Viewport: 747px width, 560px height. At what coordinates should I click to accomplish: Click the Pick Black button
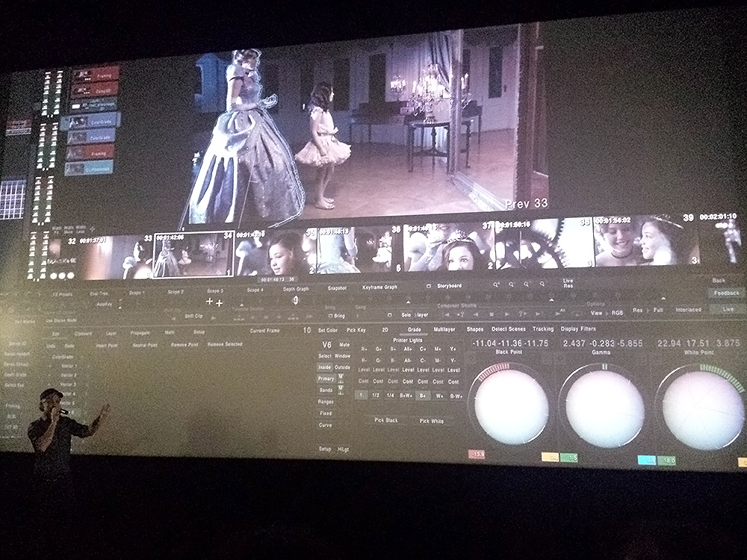point(387,421)
